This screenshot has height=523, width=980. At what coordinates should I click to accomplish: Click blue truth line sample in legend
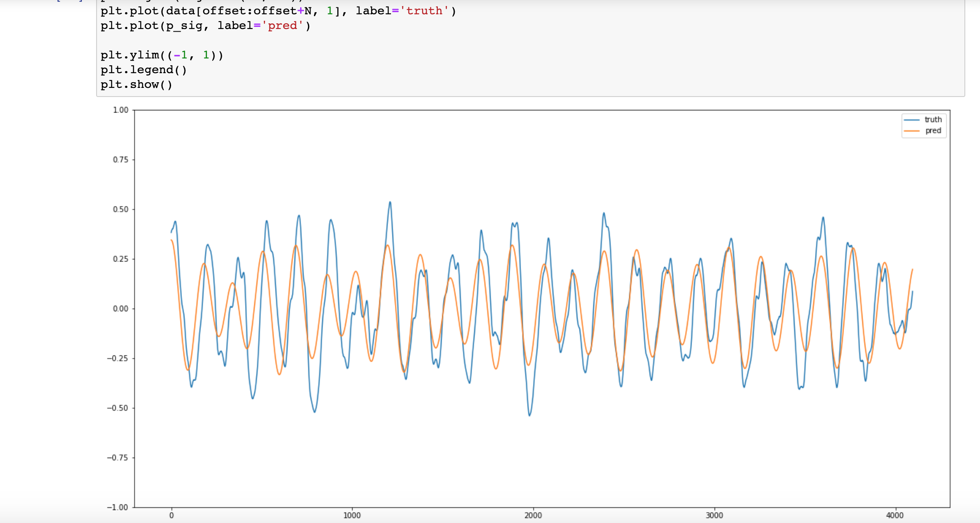point(912,120)
